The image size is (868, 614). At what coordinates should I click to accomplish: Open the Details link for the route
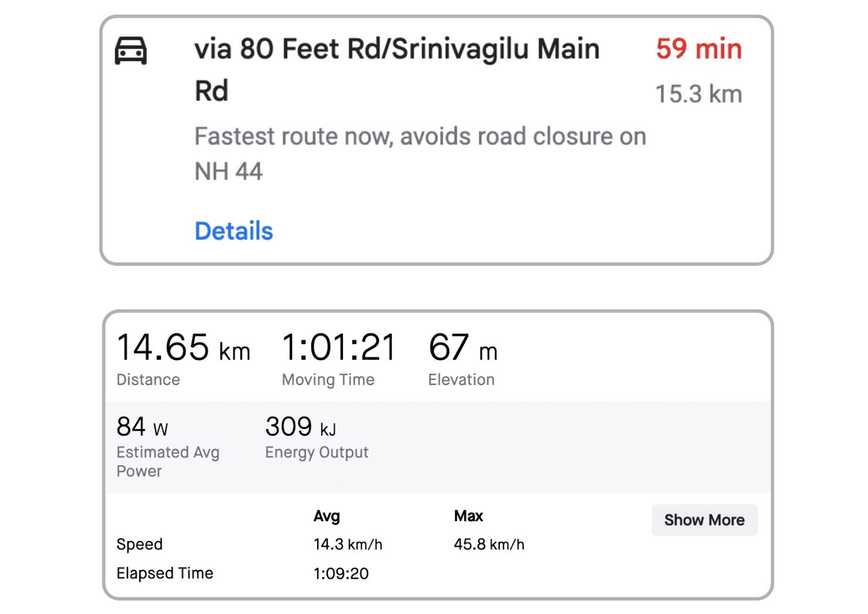(234, 231)
